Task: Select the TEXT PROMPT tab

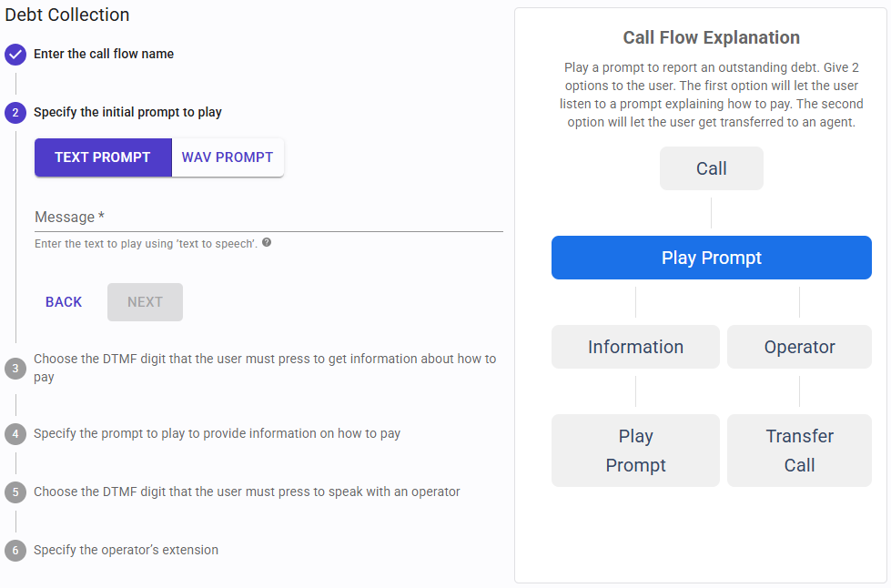Action: pos(103,157)
